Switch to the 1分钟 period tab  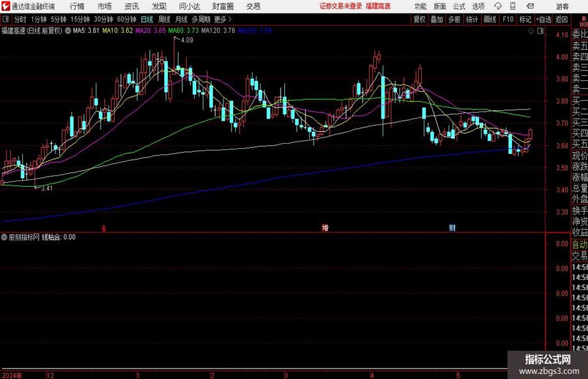(39, 19)
